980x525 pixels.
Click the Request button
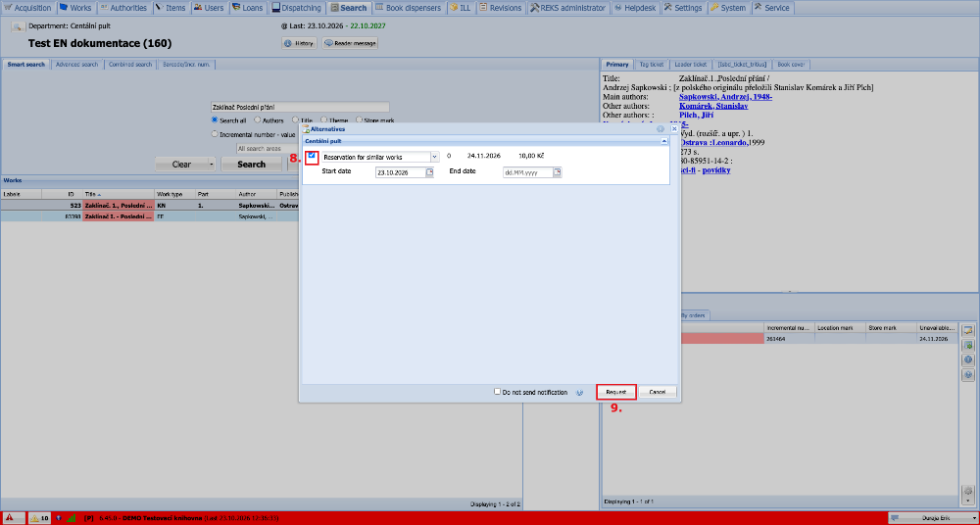coord(616,392)
